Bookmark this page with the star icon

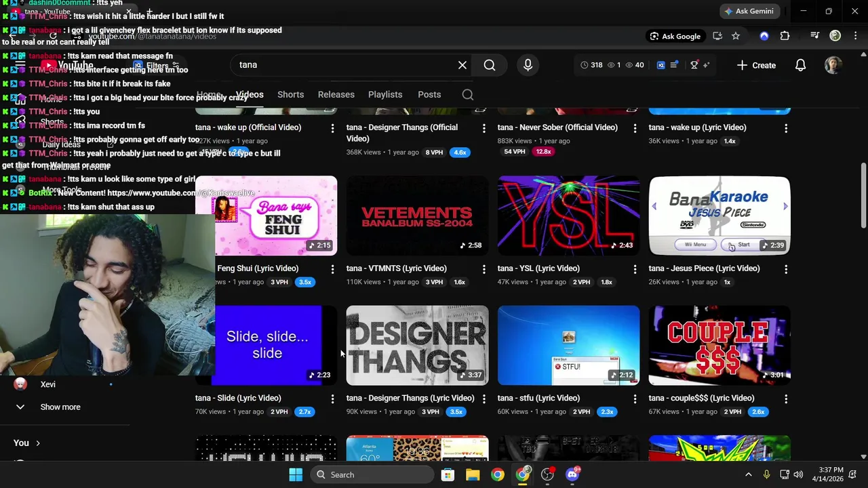point(736,36)
